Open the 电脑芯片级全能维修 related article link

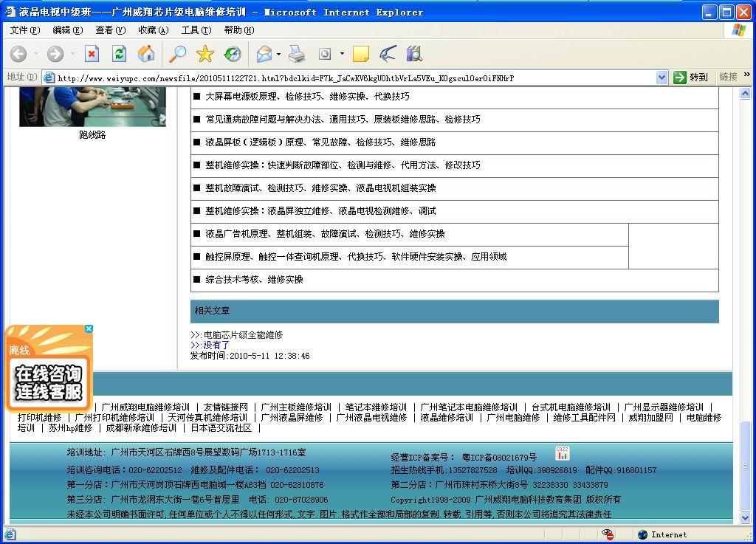[243, 334]
